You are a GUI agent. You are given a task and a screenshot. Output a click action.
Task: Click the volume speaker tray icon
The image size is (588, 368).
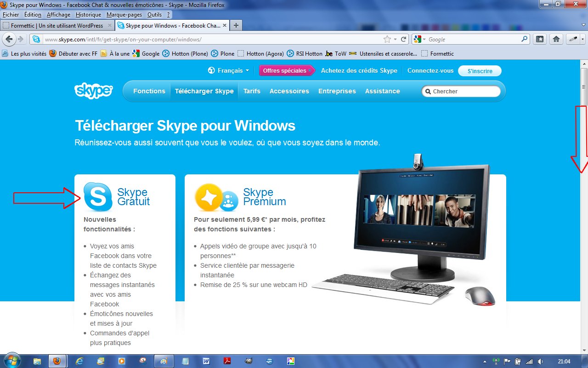[x=540, y=361]
